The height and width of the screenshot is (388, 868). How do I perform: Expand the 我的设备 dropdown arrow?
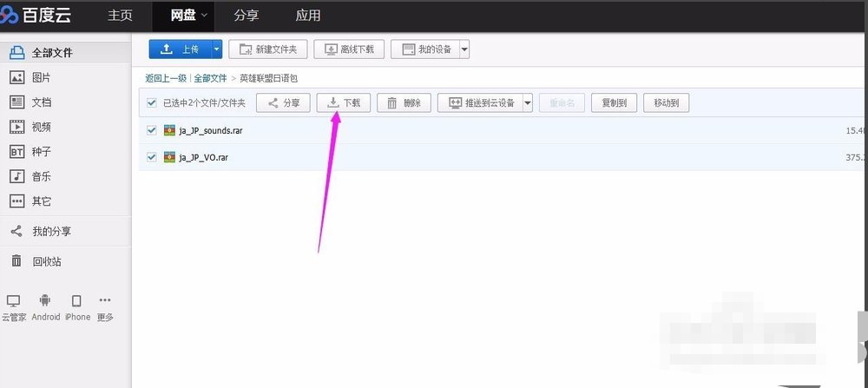pos(464,49)
